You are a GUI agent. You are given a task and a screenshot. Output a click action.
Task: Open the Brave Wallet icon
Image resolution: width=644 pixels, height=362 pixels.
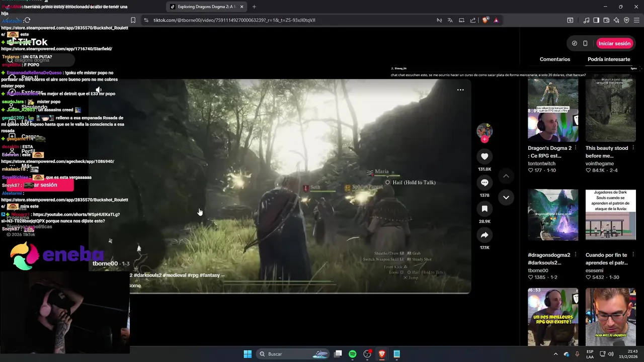606,20
